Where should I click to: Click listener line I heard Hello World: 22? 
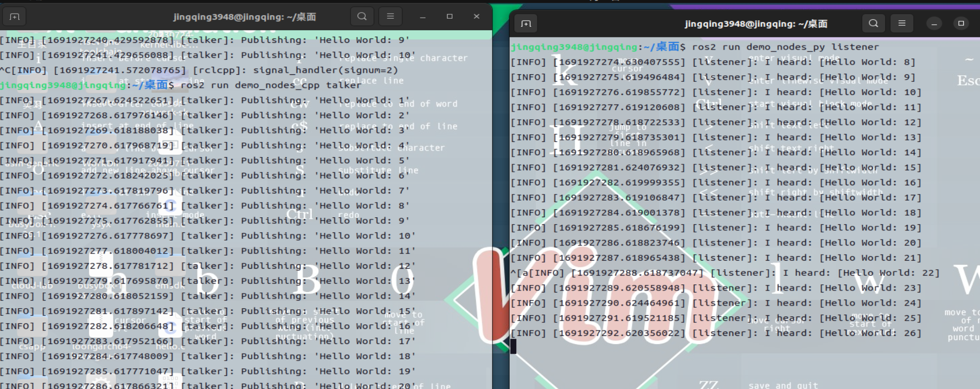(725, 273)
